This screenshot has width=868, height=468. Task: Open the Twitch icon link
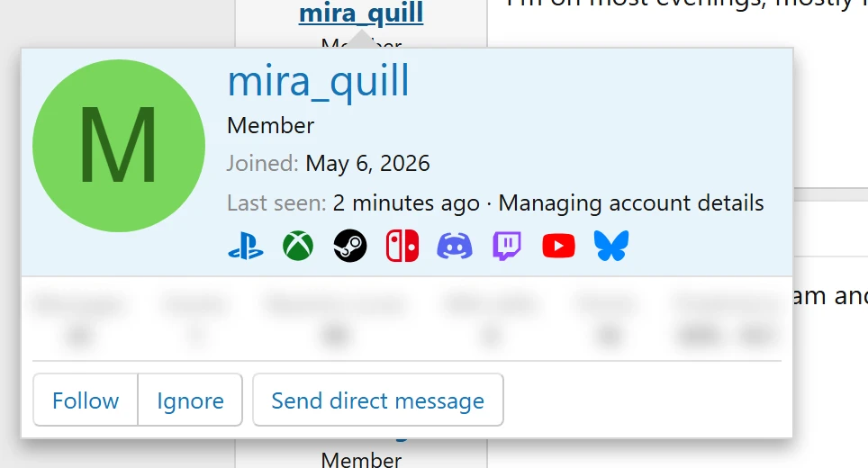pos(507,247)
